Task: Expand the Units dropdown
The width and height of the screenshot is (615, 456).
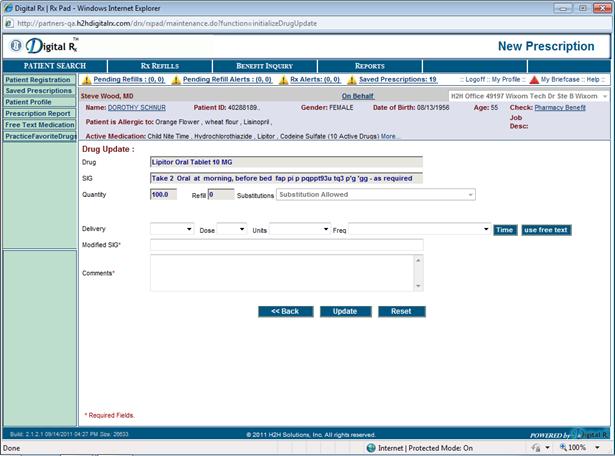Action: [299, 229]
